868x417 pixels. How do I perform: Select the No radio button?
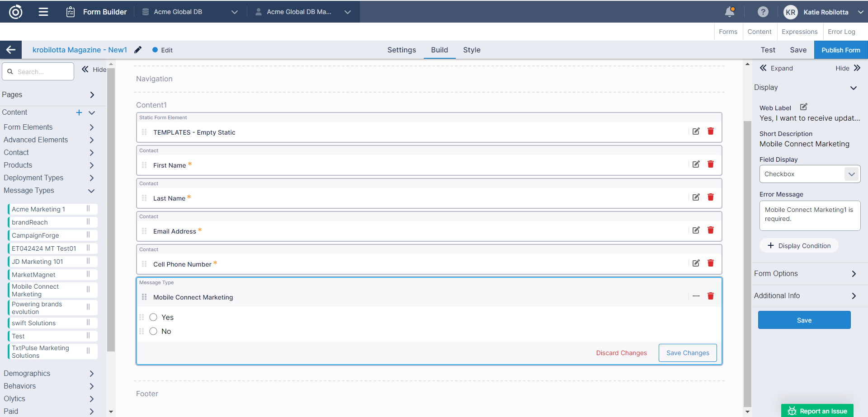[x=153, y=331]
